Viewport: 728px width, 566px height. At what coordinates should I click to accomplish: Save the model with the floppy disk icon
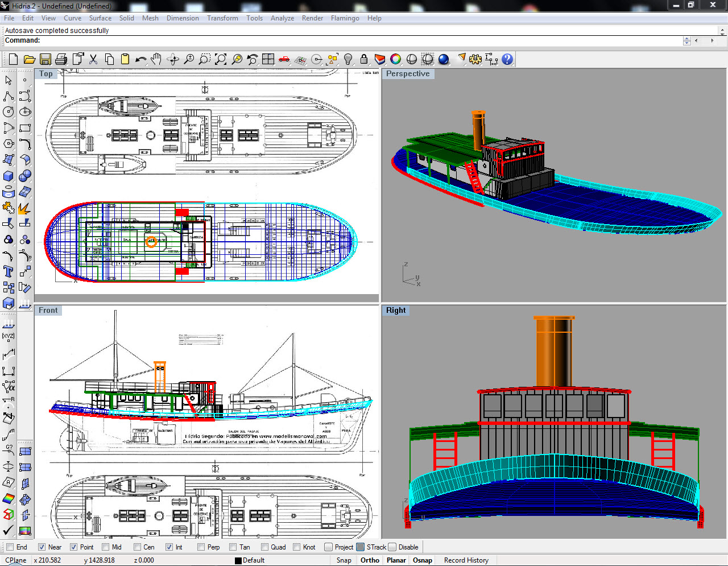(x=45, y=59)
